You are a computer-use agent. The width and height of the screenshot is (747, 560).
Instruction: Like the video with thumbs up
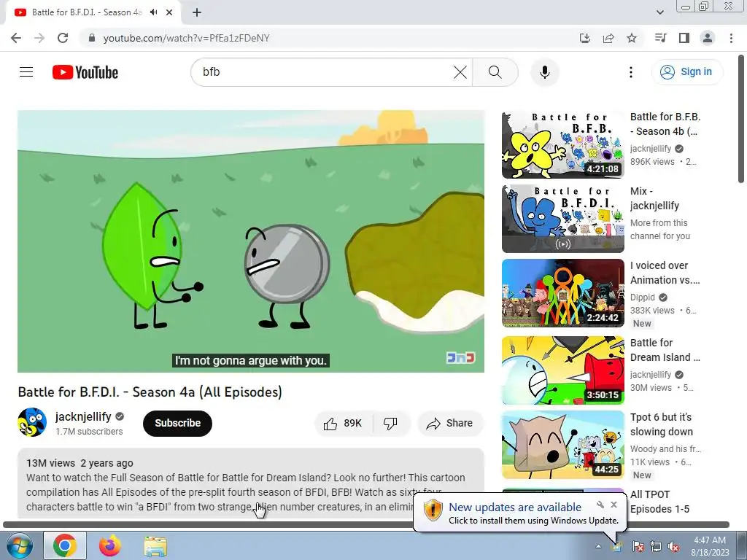pyautogui.click(x=344, y=424)
